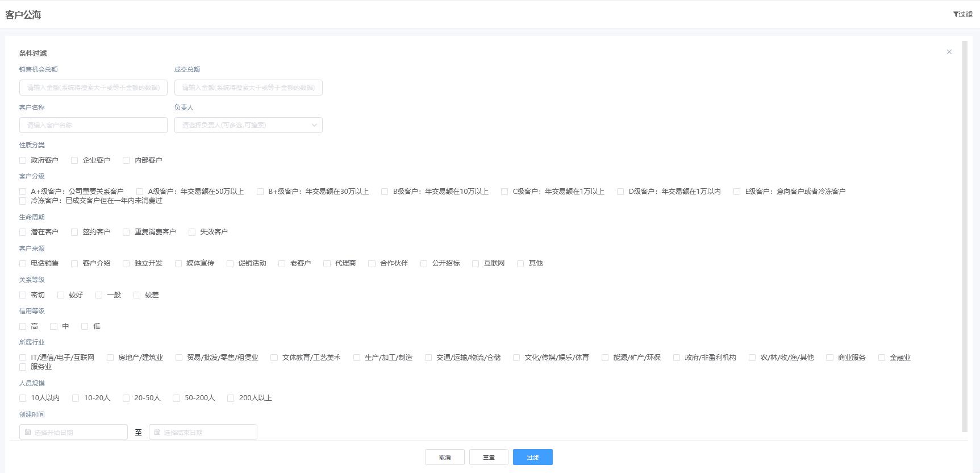Select relationship level 较好
Screen dimensions: 980x473
tap(61, 295)
